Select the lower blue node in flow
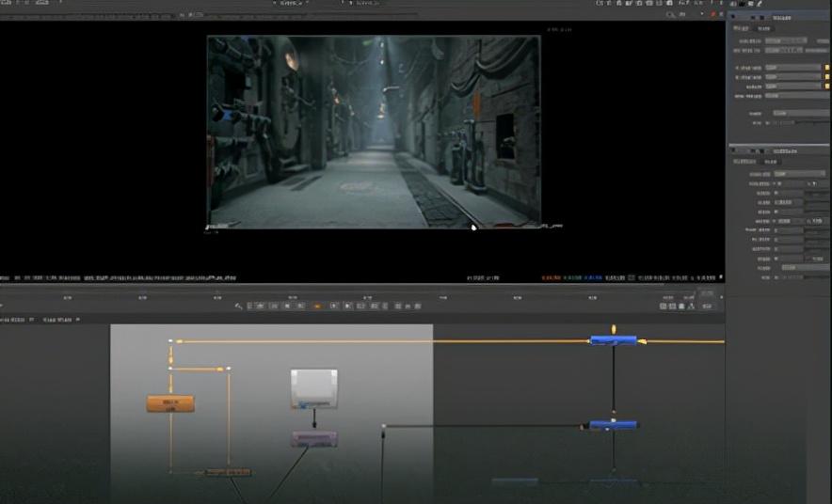This screenshot has height=504, width=832. 614,424
